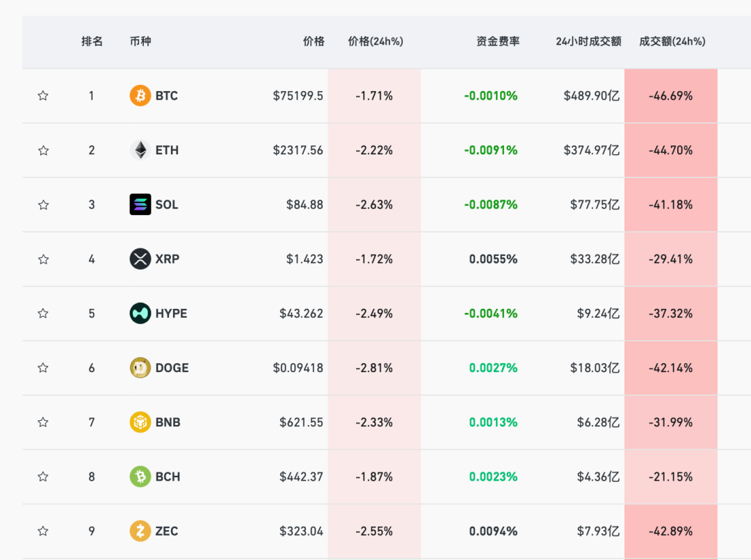Open the SOL coin name link
The image size is (751, 560).
167,205
